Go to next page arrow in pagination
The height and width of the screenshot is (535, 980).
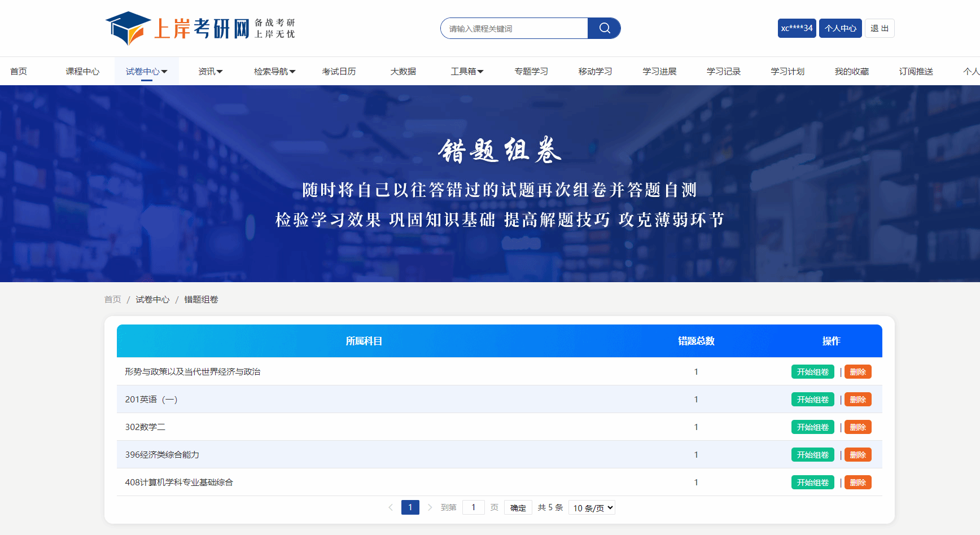[x=430, y=507]
